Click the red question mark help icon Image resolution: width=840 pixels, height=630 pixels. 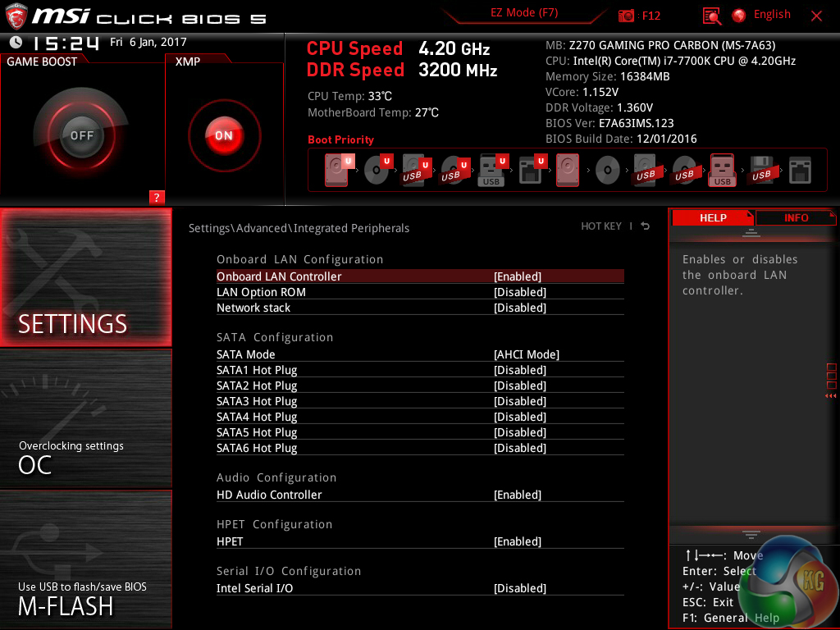click(157, 197)
